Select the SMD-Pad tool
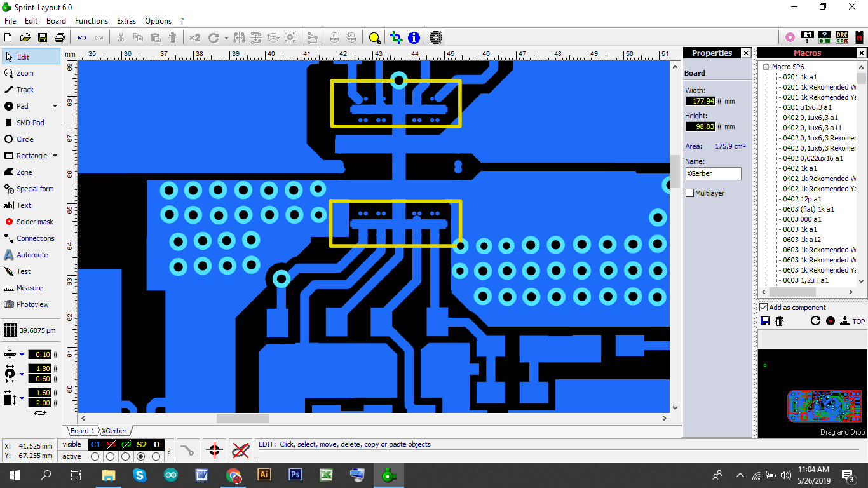This screenshot has width=868, height=488. pyautogui.click(x=31, y=123)
